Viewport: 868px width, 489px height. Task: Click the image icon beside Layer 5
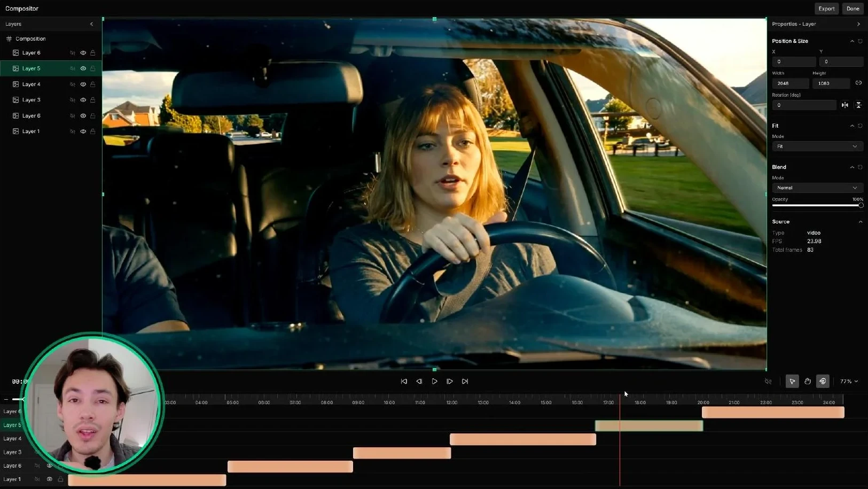point(16,68)
